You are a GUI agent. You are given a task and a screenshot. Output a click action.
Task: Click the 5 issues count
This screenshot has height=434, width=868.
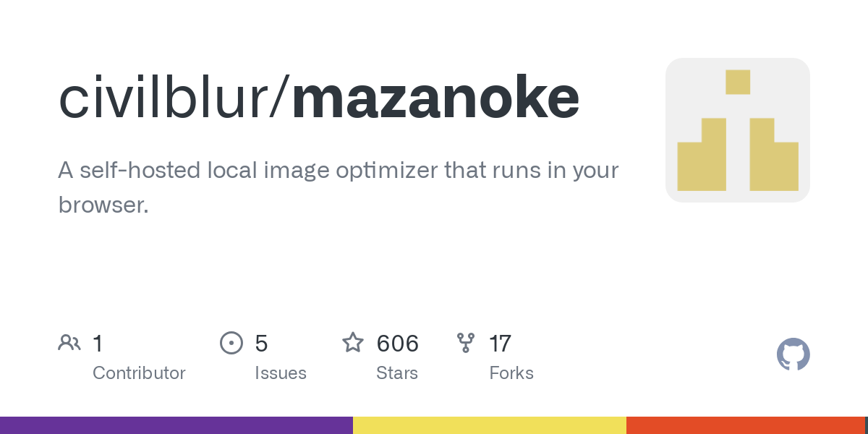(261, 343)
